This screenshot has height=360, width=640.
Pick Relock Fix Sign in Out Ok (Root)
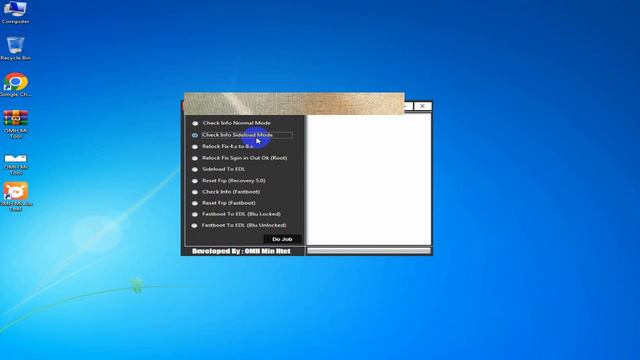click(240, 158)
